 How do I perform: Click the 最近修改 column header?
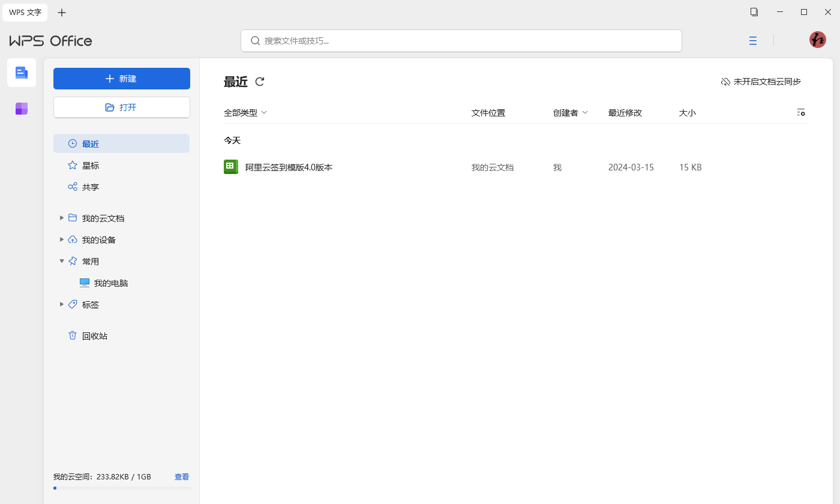pyautogui.click(x=625, y=112)
